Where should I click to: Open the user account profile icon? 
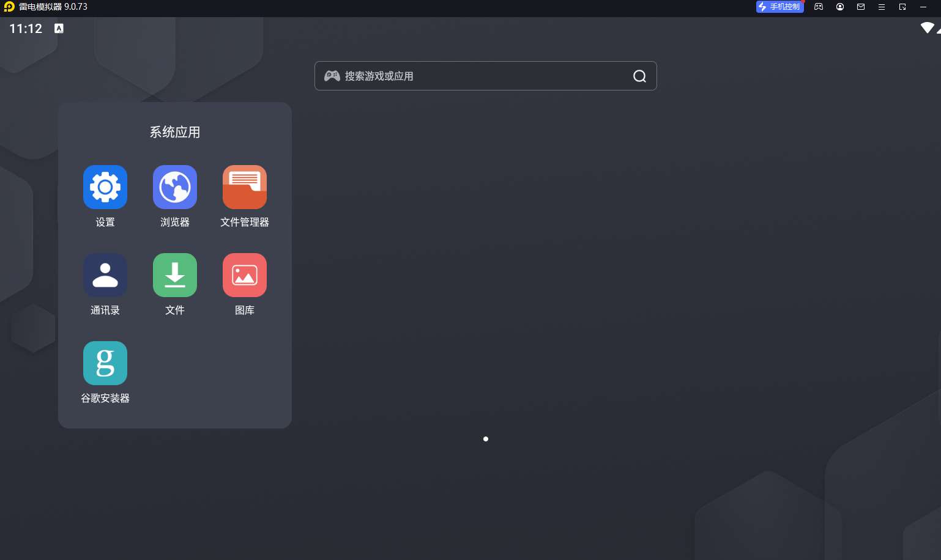[x=840, y=7]
